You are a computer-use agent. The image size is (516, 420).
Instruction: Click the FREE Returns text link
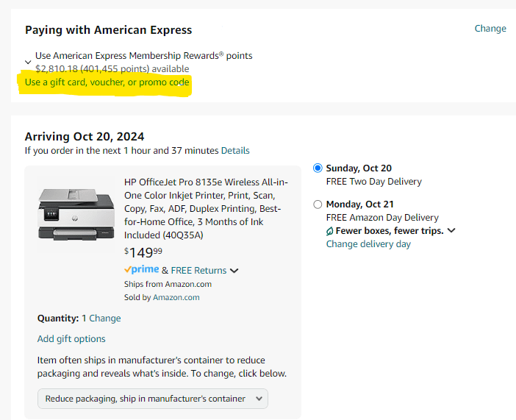coord(199,271)
